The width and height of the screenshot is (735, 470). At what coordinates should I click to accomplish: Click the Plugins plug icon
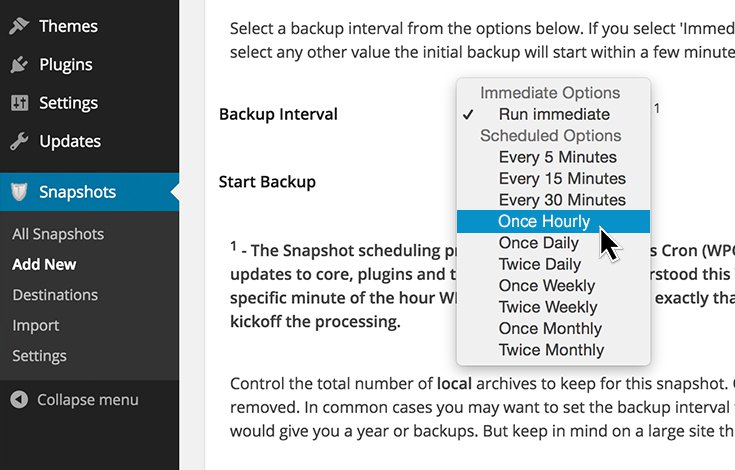[19, 65]
